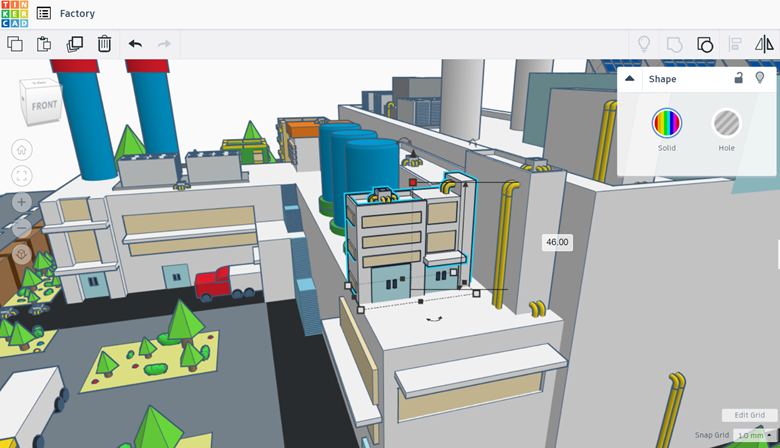780x448 pixels.
Task: Click the Edit Grid button
Action: tap(750, 415)
